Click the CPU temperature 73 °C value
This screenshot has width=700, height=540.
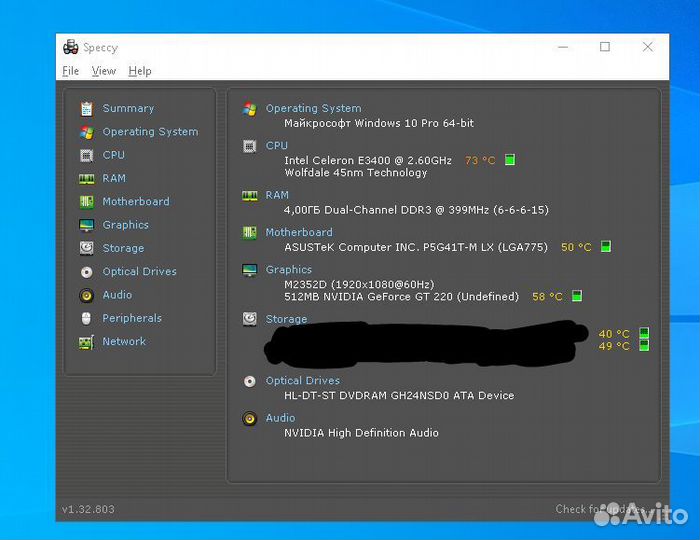click(x=480, y=161)
